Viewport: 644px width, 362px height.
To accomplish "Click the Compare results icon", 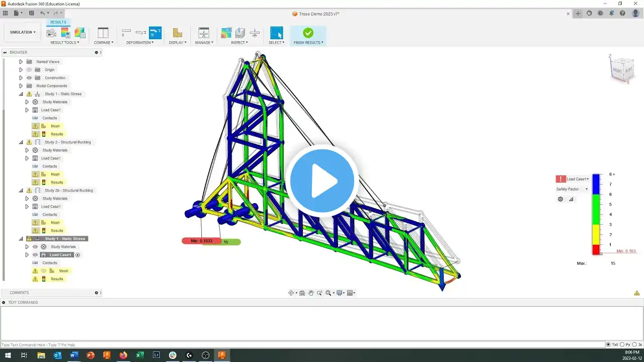I will point(103,33).
